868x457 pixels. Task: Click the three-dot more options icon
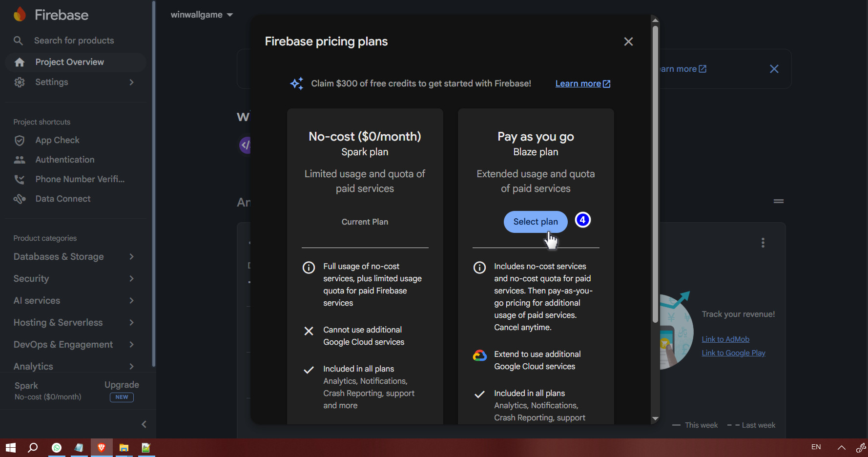pos(763,243)
